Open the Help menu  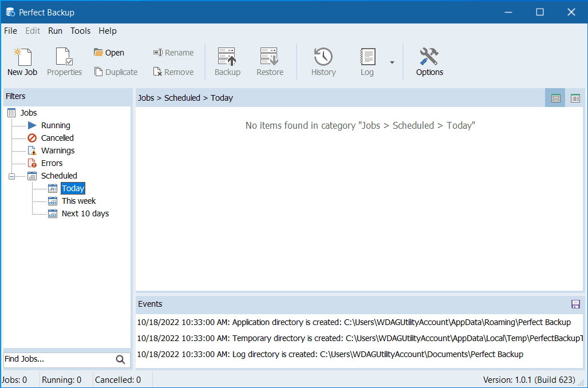108,31
